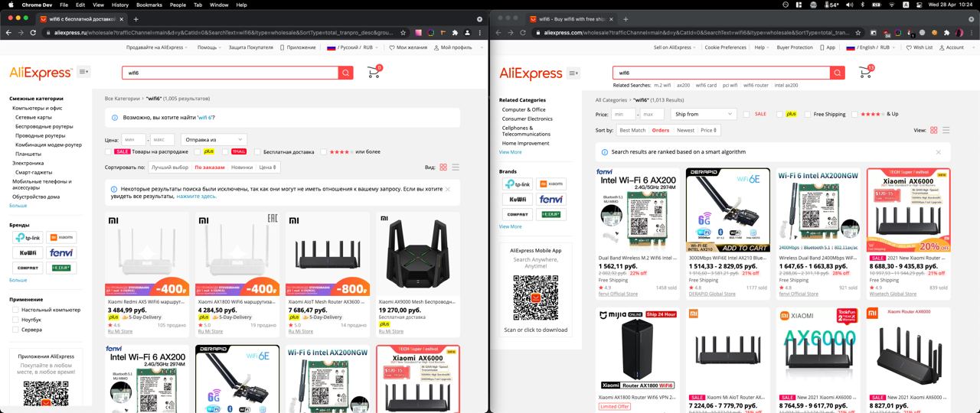Tick the SALE checkbox in the right window
980x413 pixels.
coord(746,114)
